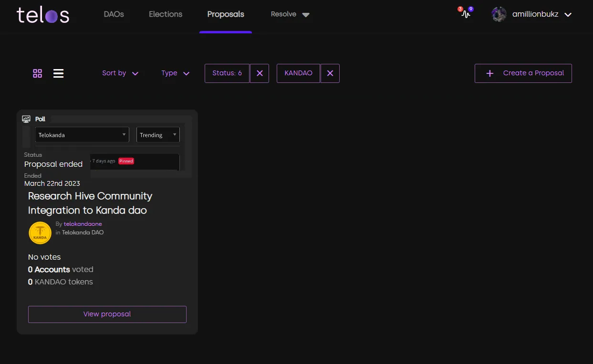The image size is (593, 364).
Task: Expand the Resolve menu
Action: point(290,14)
